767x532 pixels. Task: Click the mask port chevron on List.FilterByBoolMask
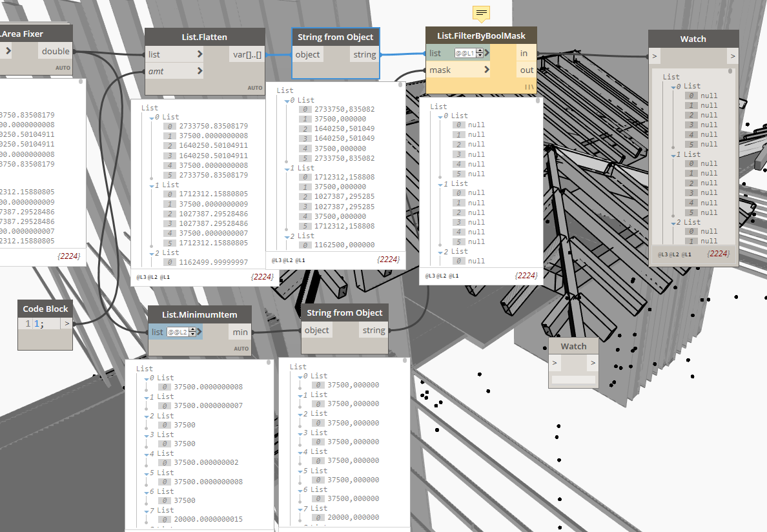click(486, 70)
